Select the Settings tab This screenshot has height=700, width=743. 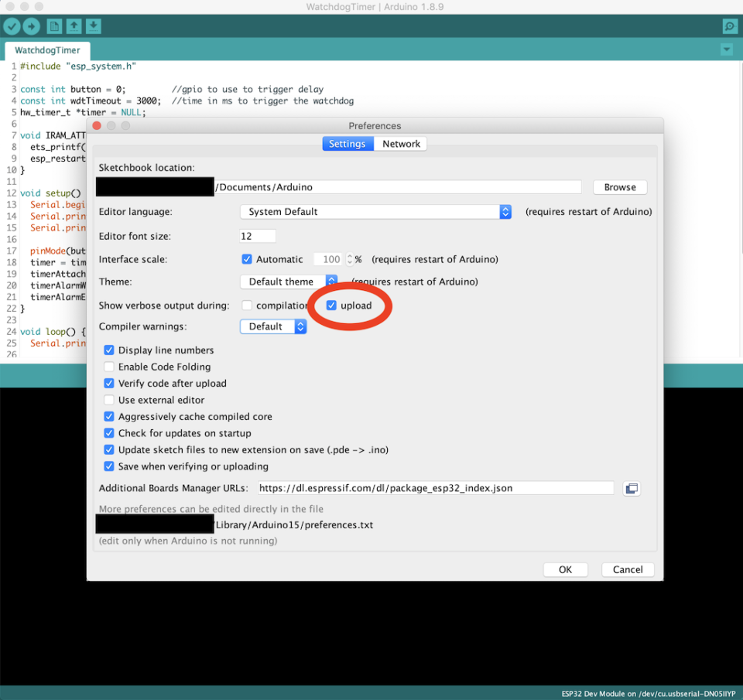click(x=347, y=143)
